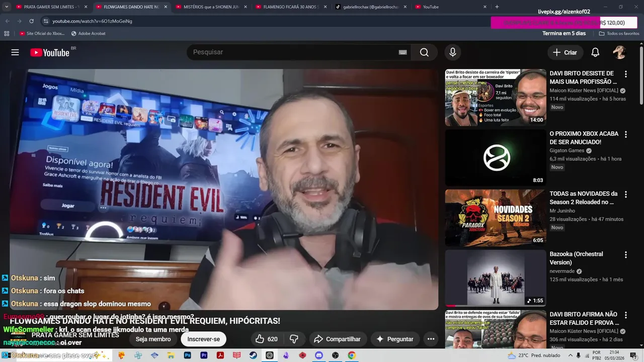
Task: Open Adobe Acrobat from taskbar
Action: pos(220,355)
